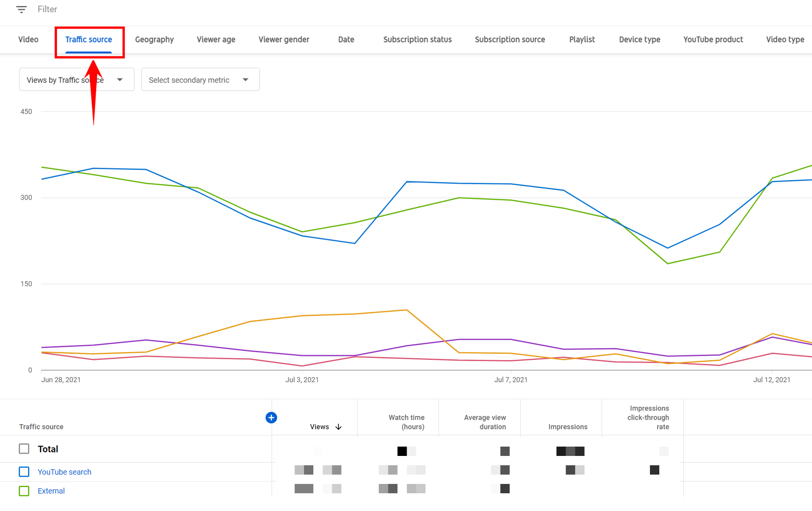
Task: Sort by Average view duration column
Action: 485,422
